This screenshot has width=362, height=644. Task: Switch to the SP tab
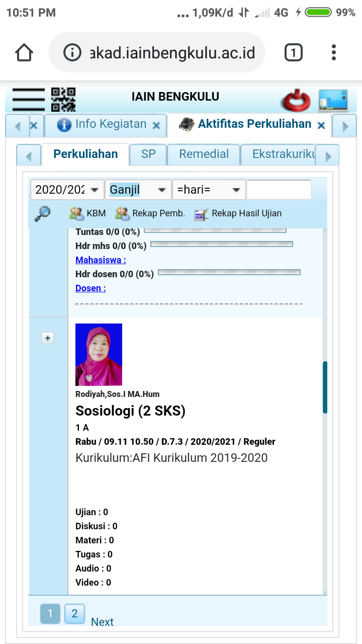pyautogui.click(x=148, y=154)
